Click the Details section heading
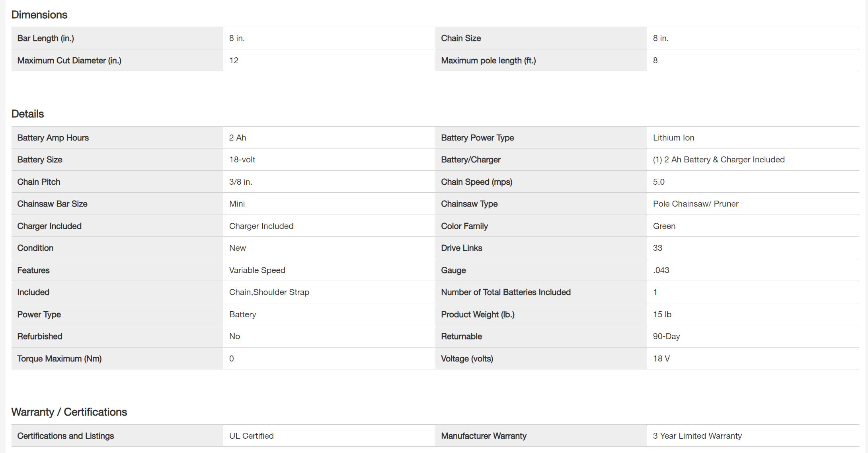 (x=27, y=114)
